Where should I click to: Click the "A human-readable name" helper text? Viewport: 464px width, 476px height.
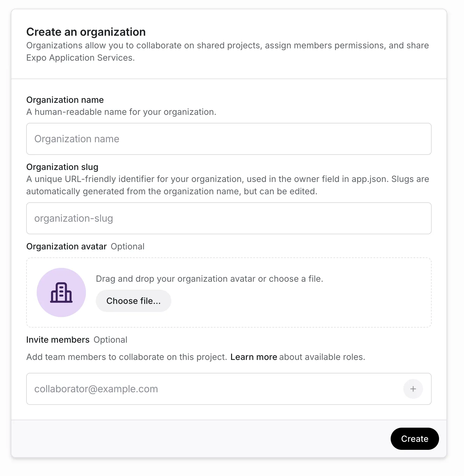click(121, 112)
